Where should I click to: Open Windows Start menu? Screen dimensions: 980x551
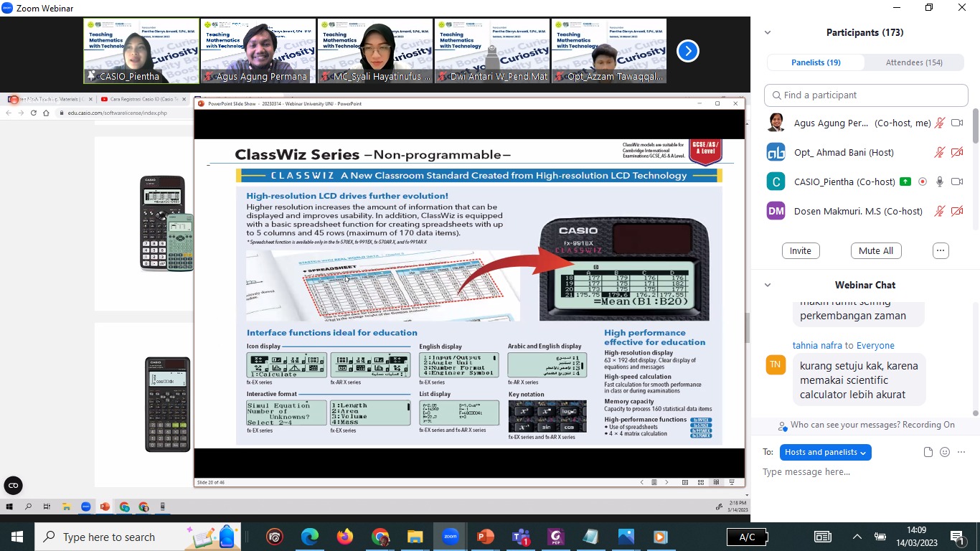[17, 537]
